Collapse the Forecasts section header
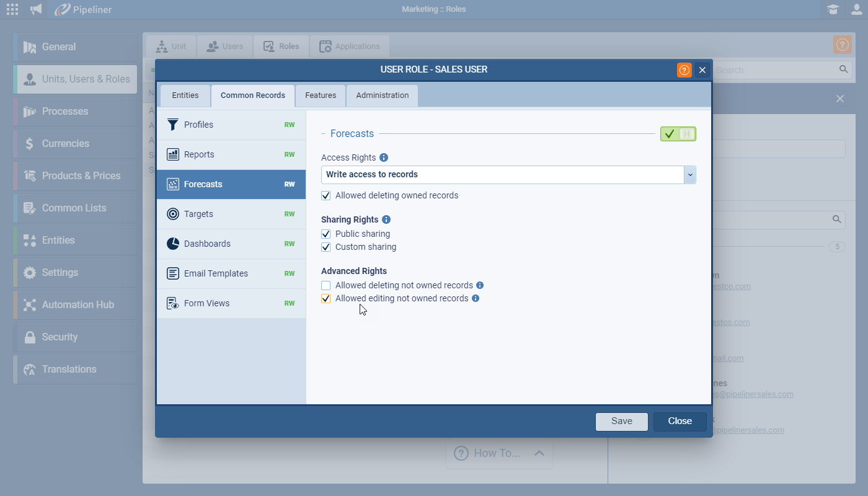868x496 pixels. (352, 134)
